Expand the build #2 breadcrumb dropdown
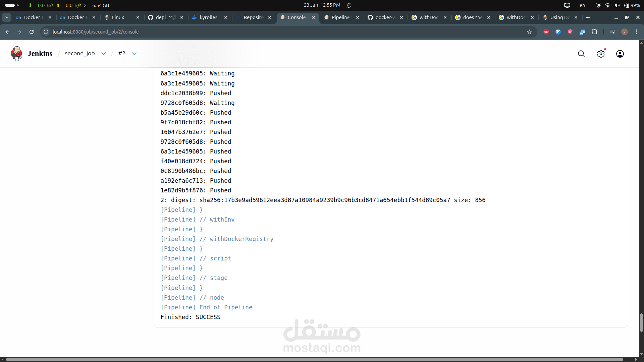 point(134,54)
